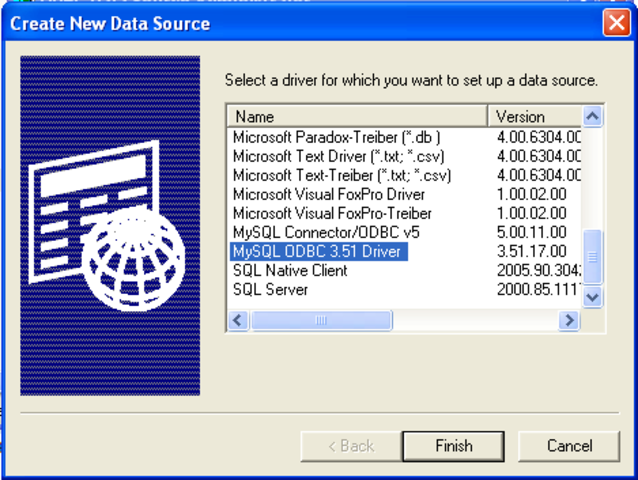638x480 pixels.
Task: Select MySQL Connector/ODBC v5 driver
Action: [326, 232]
